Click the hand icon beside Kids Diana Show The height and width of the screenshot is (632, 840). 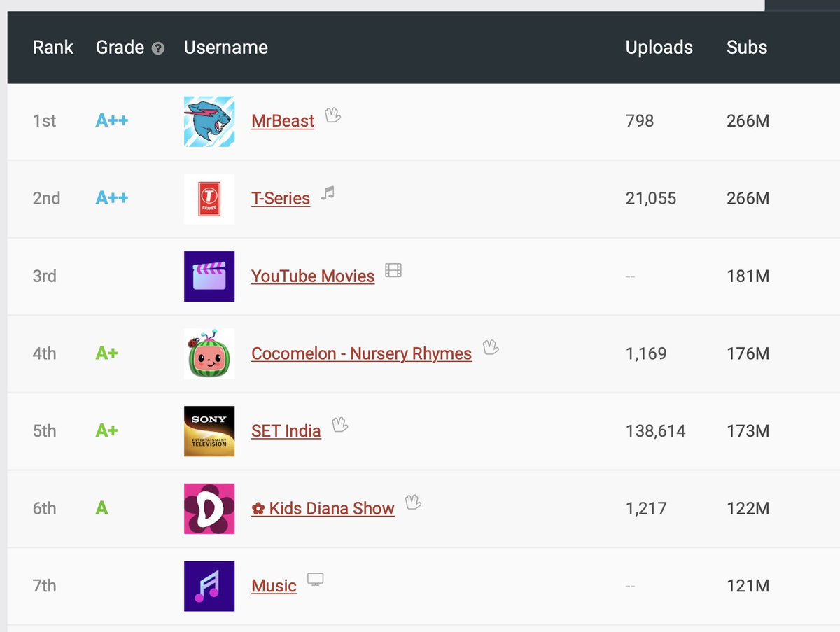pos(413,502)
